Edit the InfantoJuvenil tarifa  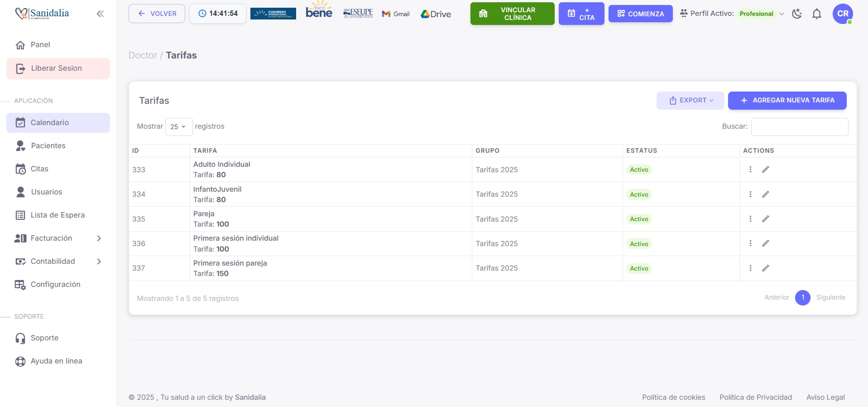[x=766, y=194]
